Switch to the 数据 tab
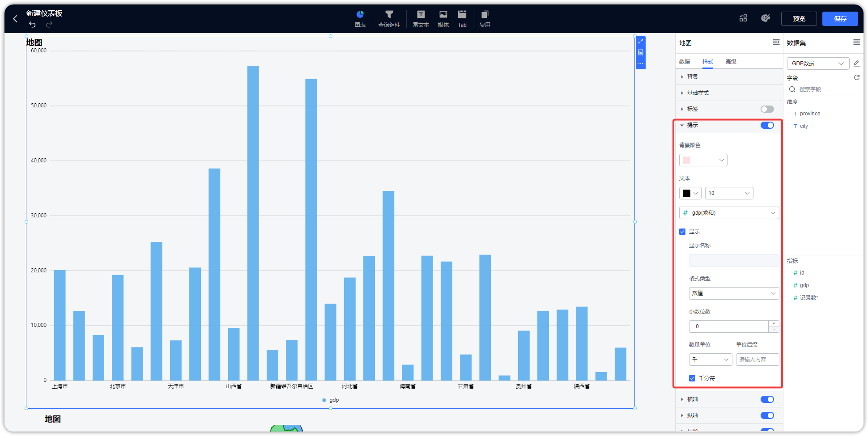Image resolution: width=868 pixels, height=436 pixels. 685,62
